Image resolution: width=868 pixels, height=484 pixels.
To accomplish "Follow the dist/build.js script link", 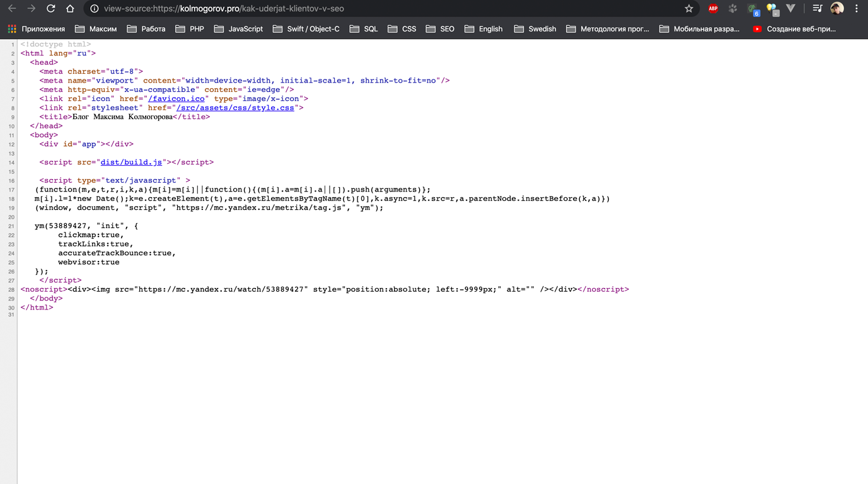I will (131, 163).
